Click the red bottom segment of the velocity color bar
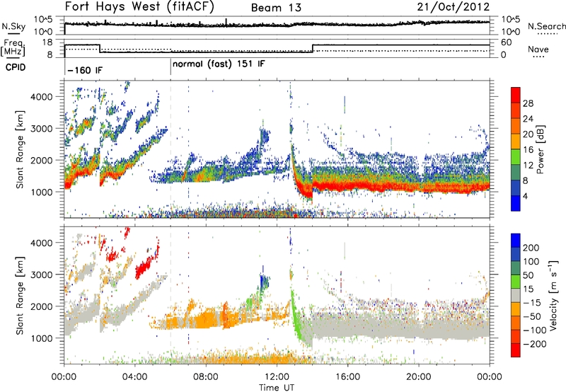Viewport: 566px width, 392px height. [x=516, y=350]
